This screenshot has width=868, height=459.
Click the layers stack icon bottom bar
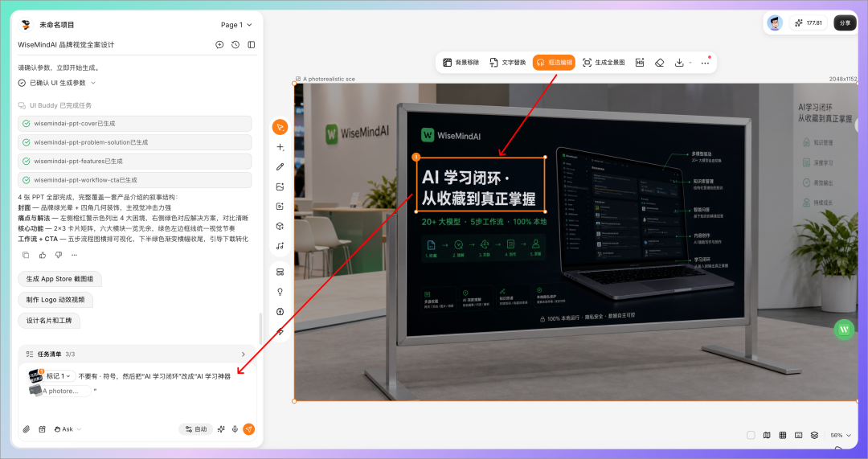[x=814, y=435]
